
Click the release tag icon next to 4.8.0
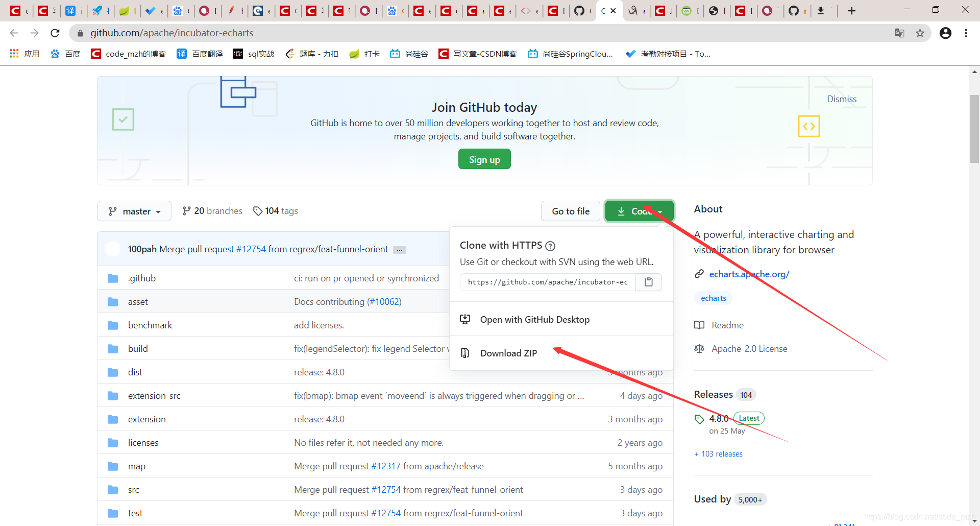click(x=699, y=419)
